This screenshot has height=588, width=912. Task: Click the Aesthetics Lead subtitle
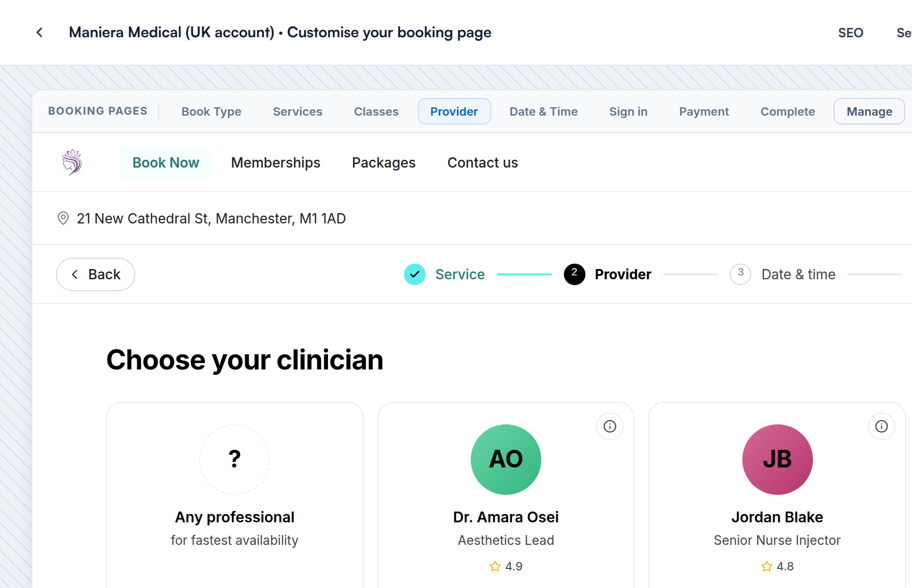[506, 540]
